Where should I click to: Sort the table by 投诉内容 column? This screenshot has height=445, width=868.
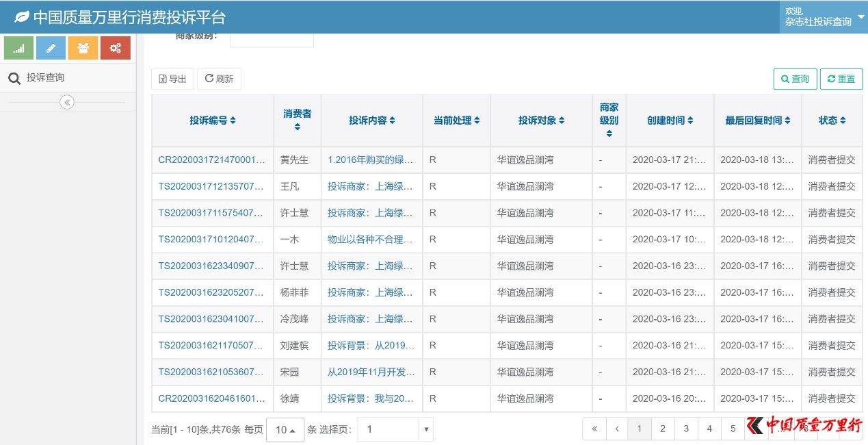pyautogui.click(x=372, y=120)
